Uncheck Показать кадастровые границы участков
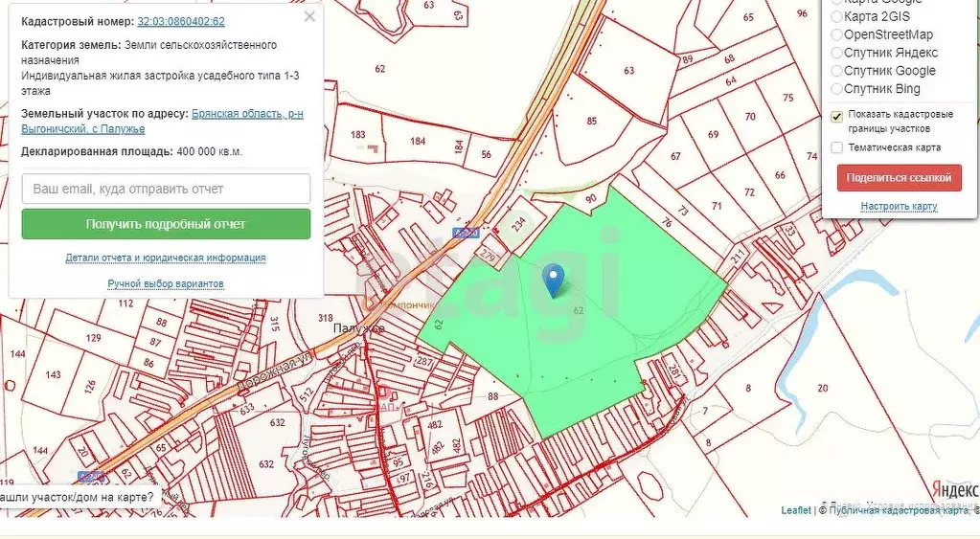This screenshot has width=980, height=539. point(837,117)
